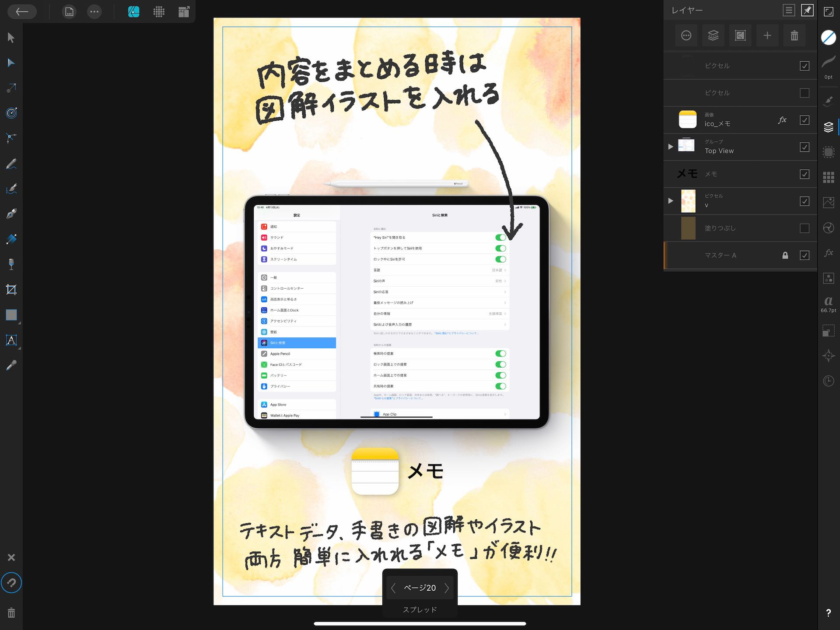This screenshot has width=840, height=630.
Task: Toggle full-screen icon at top-right corner
Action: (828, 12)
